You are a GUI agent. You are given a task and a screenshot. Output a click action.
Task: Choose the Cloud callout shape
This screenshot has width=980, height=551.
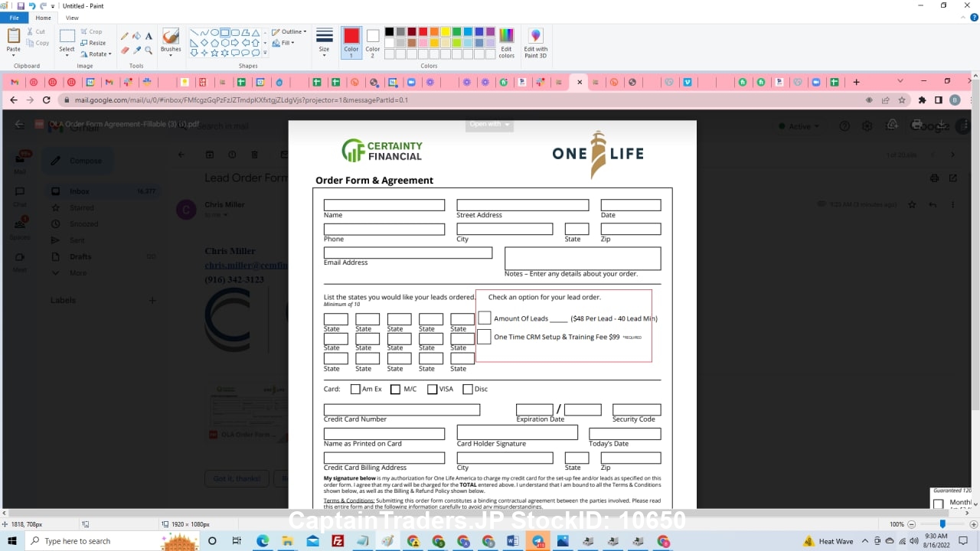click(x=256, y=53)
